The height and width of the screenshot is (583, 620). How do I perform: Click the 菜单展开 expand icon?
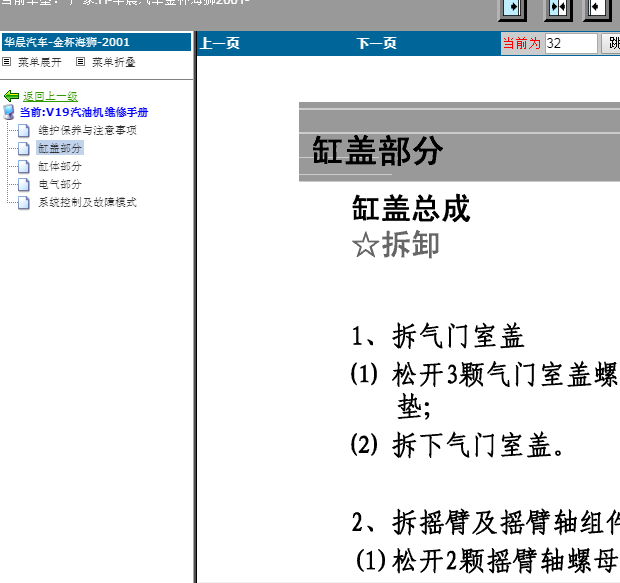[7, 62]
